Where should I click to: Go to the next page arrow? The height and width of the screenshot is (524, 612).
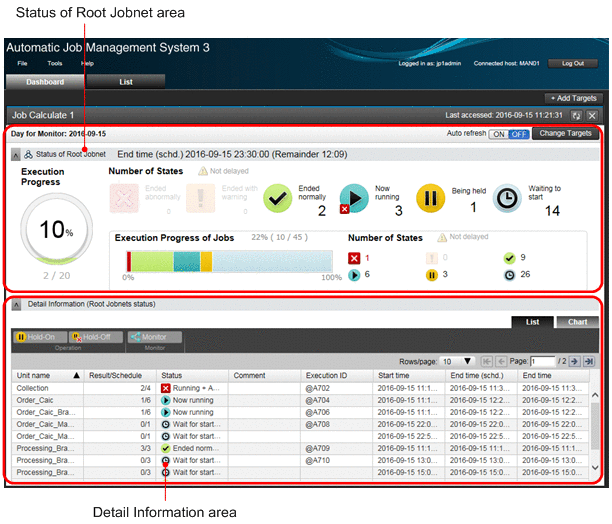pyautogui.click(x=576, y=361)
